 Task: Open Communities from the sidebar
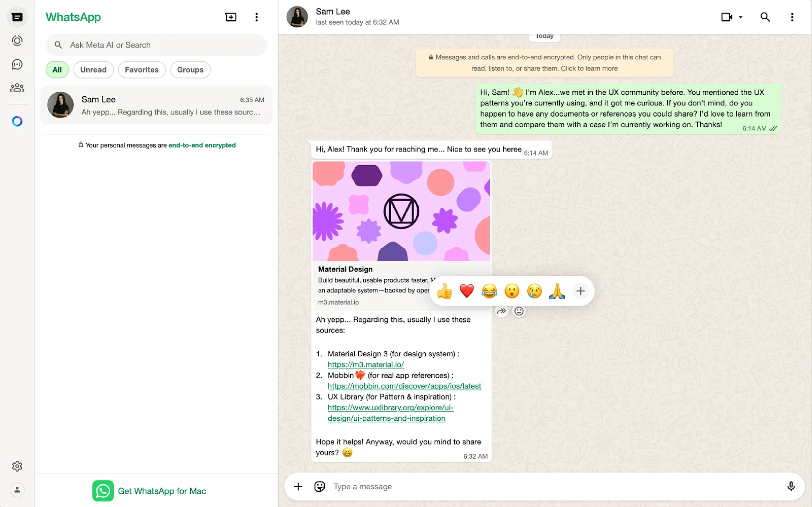click(x=17, y=87)
